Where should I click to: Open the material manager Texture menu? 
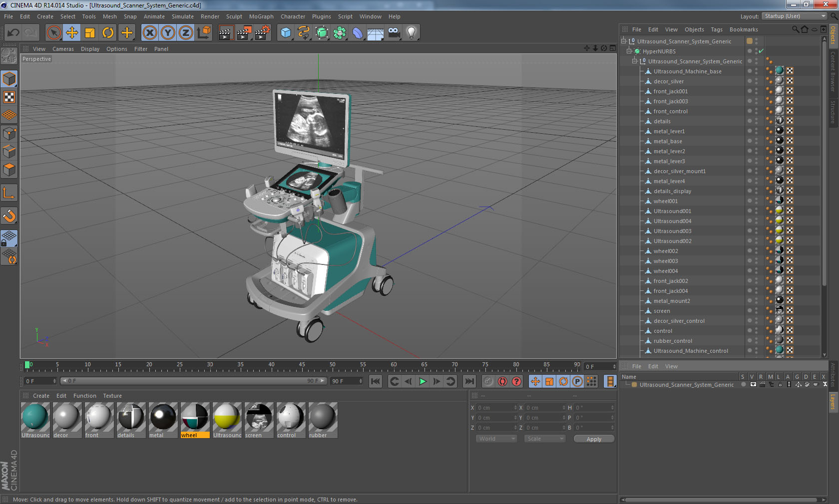112,396
